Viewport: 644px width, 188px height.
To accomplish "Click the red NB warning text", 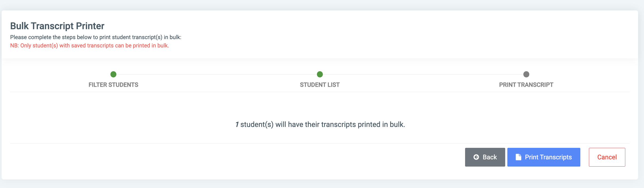I will (x=89, y=46).
